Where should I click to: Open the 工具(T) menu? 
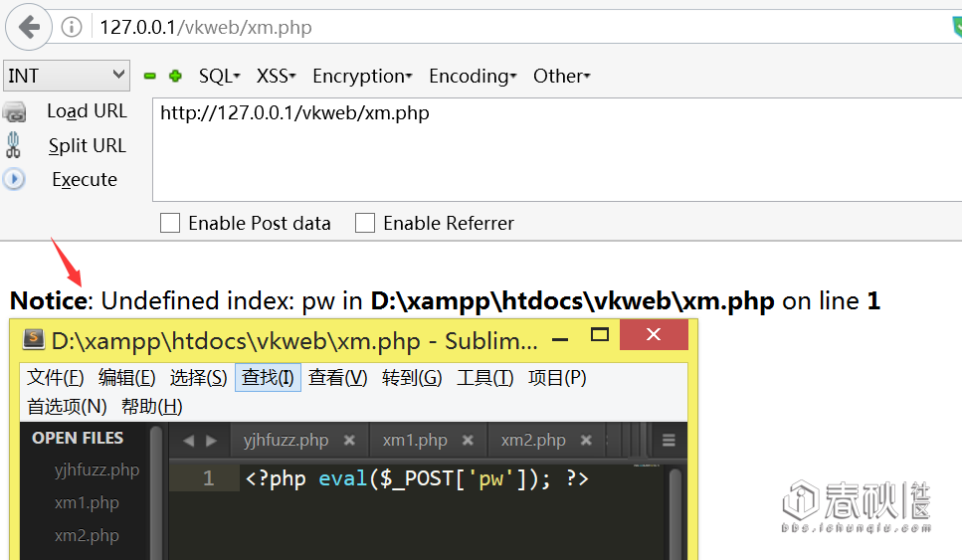pos(484,378)
